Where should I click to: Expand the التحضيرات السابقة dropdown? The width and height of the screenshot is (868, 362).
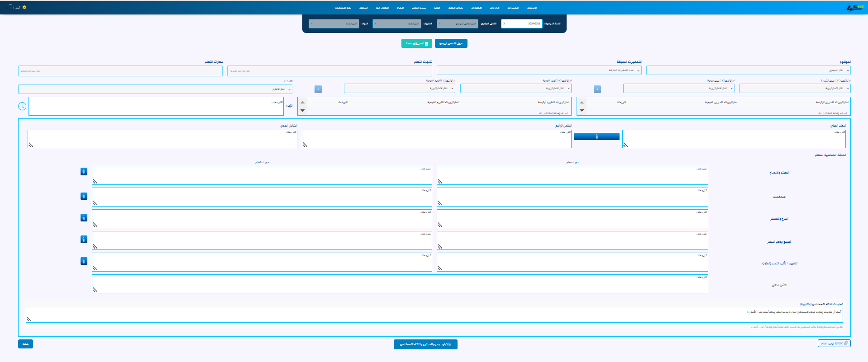(x=539, y=71)
